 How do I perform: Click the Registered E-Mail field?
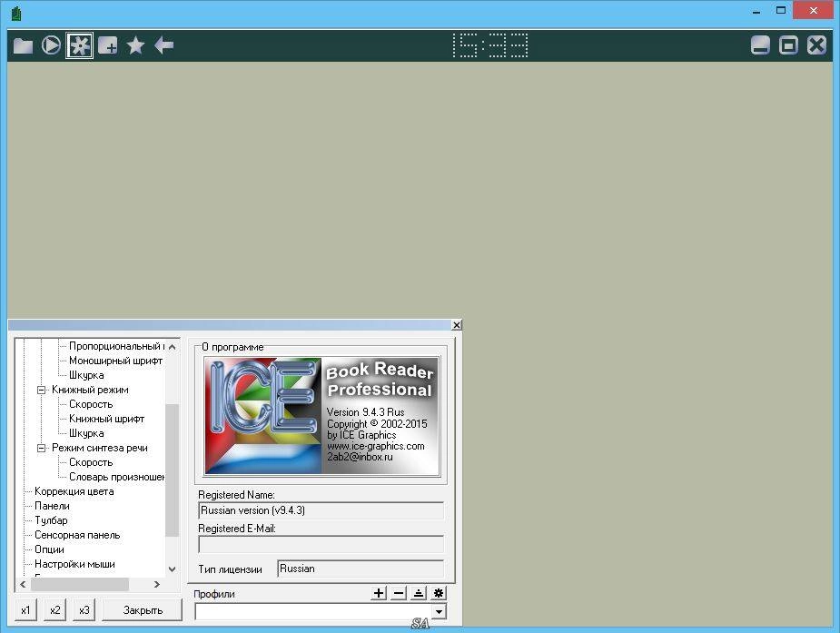[321, 544]
